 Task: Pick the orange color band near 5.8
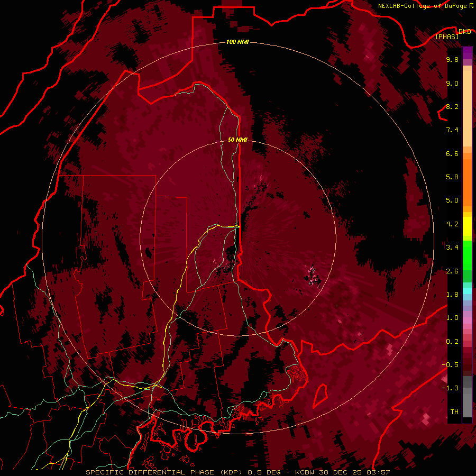pyautogui.click(x=467, y=182)
